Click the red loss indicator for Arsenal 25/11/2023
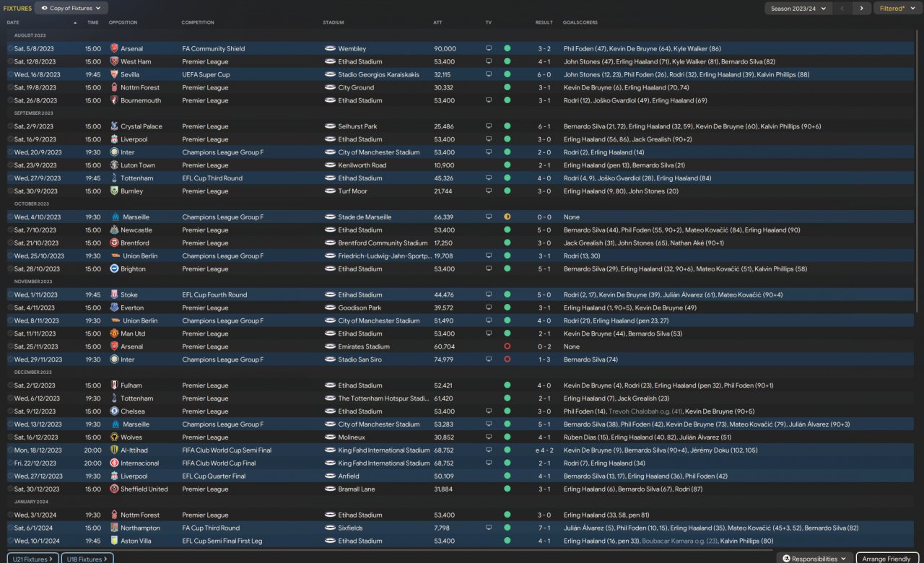 (x=507, y=346)
